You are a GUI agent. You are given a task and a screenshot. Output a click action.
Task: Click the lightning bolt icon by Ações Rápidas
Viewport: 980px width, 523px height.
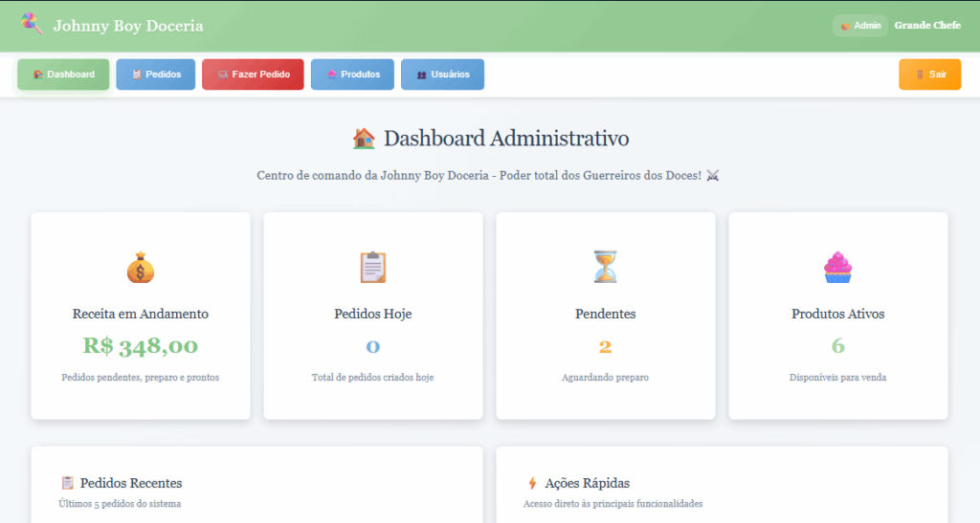pos(532,484)
